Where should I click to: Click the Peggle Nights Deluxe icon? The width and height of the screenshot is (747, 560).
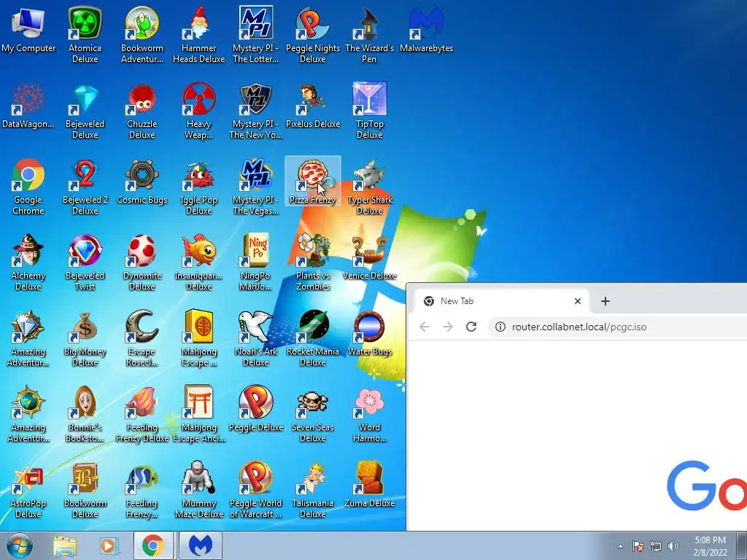(312, 34)
